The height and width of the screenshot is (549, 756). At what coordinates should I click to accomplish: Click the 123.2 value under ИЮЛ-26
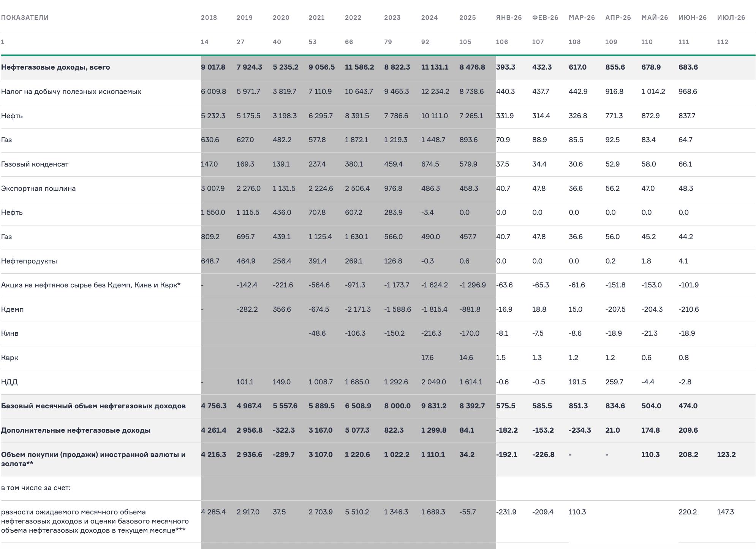[x=726, y=455]
